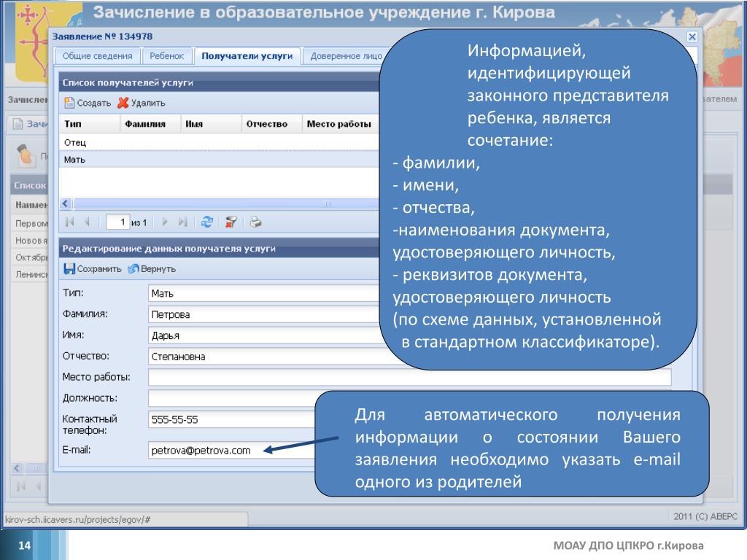The width and height of the screenshot is (747, 560).
Task: Select the Мать row
Action: coord(219,160)
